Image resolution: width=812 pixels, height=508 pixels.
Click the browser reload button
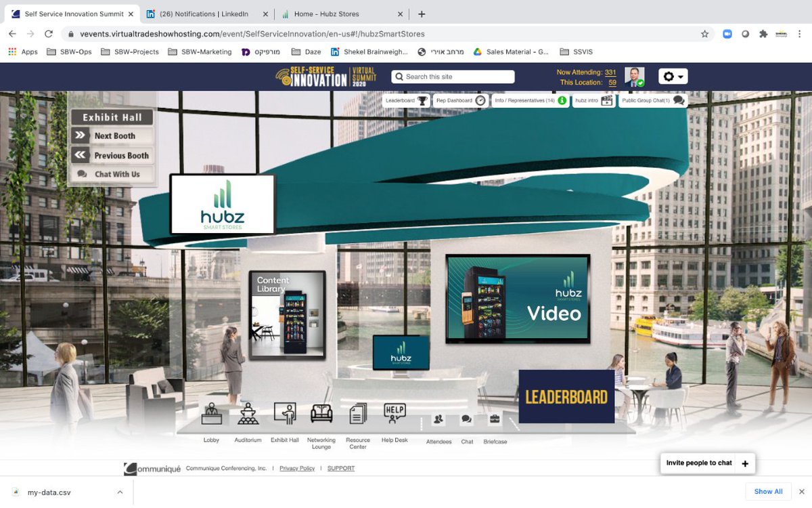tap(49, 33)
